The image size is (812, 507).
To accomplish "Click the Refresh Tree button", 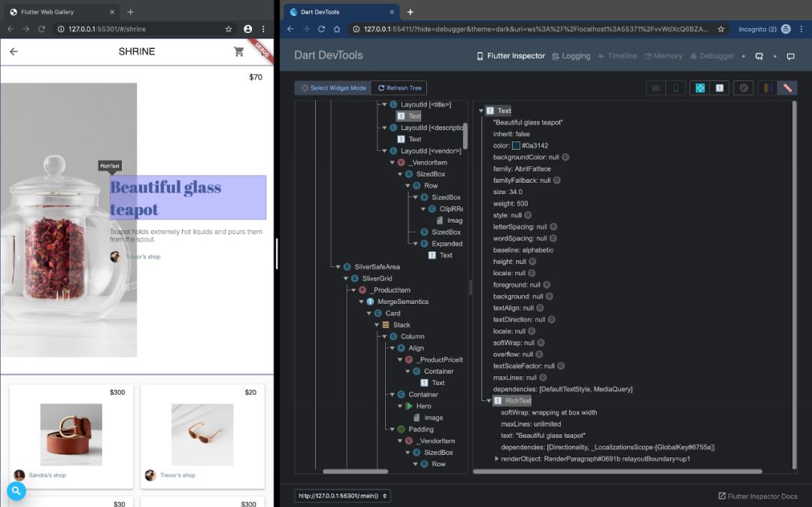I will tap(398, 88).
